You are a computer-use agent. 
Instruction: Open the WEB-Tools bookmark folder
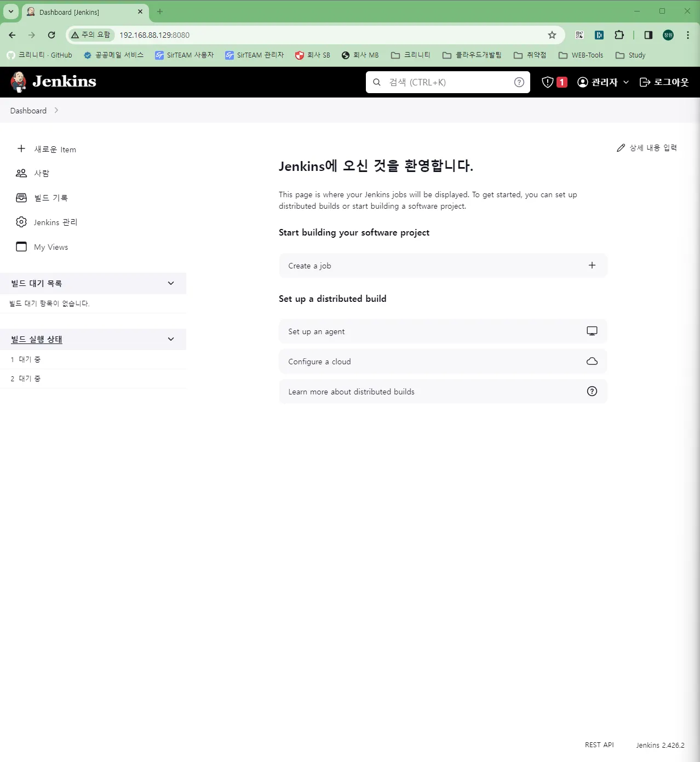coord(581,55)
